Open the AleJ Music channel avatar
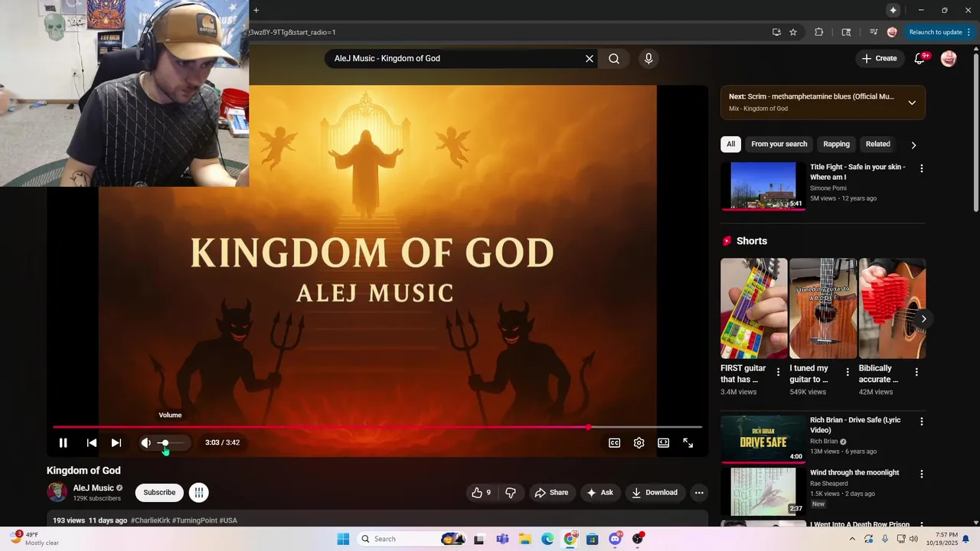Viewport: 980px width, 551px height. click(x=57, y=492)
